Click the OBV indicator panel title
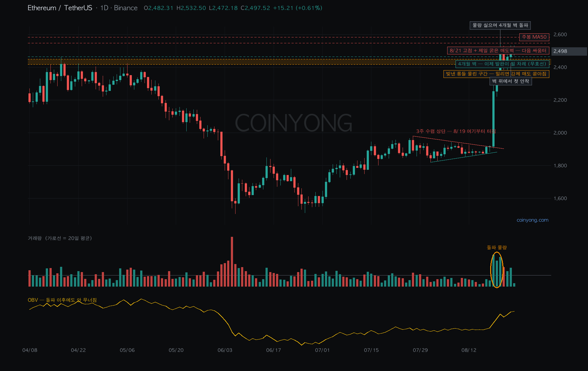The height and width of the screenshot is (371, 588). 62,300
